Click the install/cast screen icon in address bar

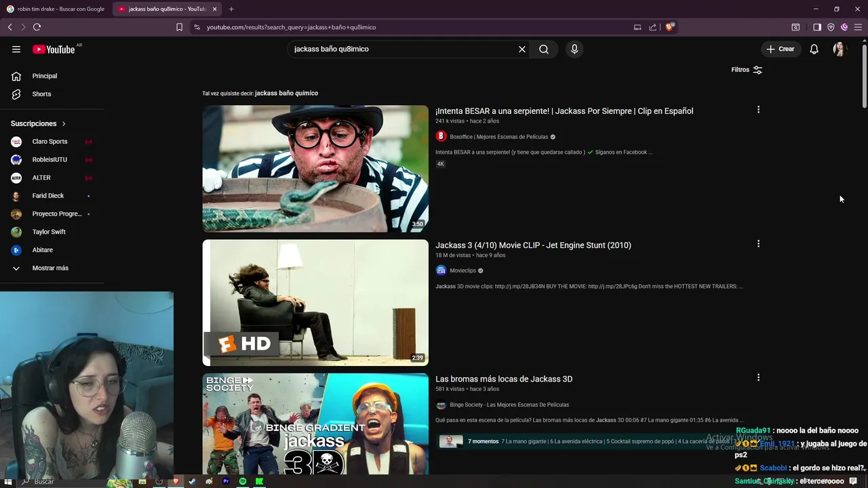pos(637,27)
